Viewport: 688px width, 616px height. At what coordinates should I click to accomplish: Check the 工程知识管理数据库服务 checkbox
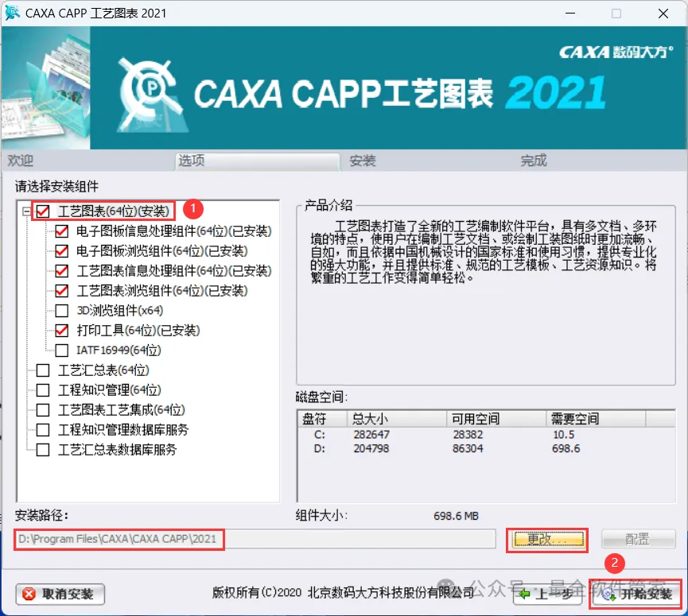43,430
